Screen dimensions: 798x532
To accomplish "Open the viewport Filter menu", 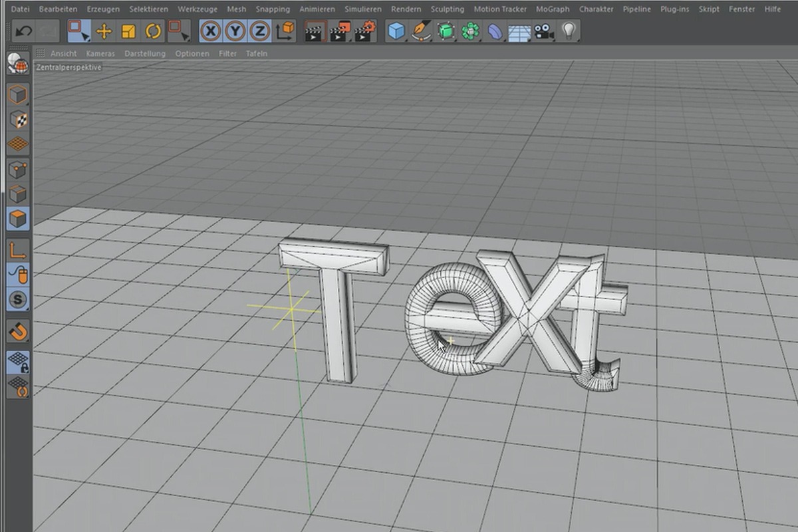I will pos(227,53).
